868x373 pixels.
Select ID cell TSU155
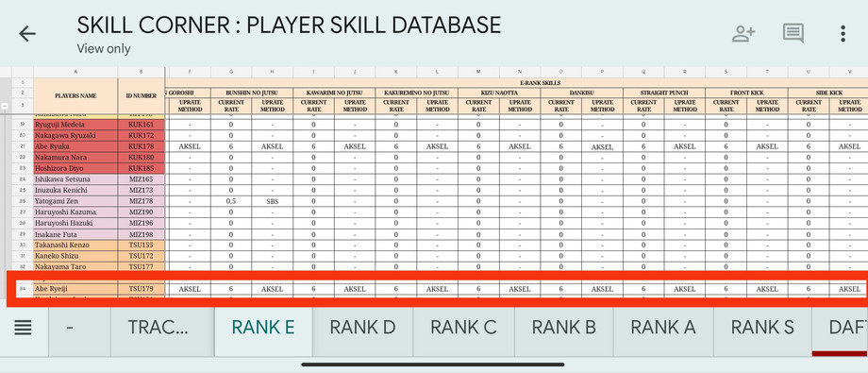pos(142,245)
